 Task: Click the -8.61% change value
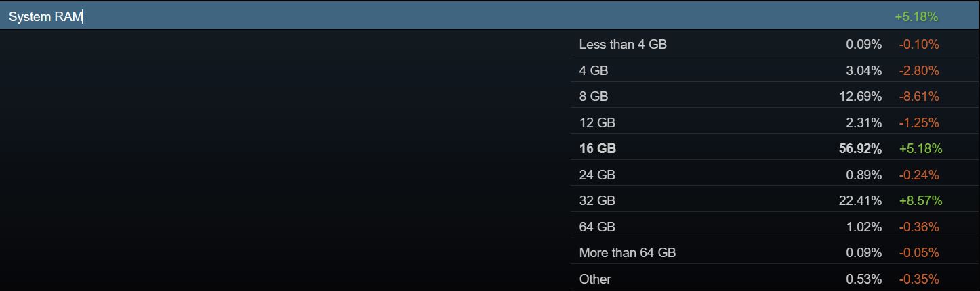click(x=919, y=97)
